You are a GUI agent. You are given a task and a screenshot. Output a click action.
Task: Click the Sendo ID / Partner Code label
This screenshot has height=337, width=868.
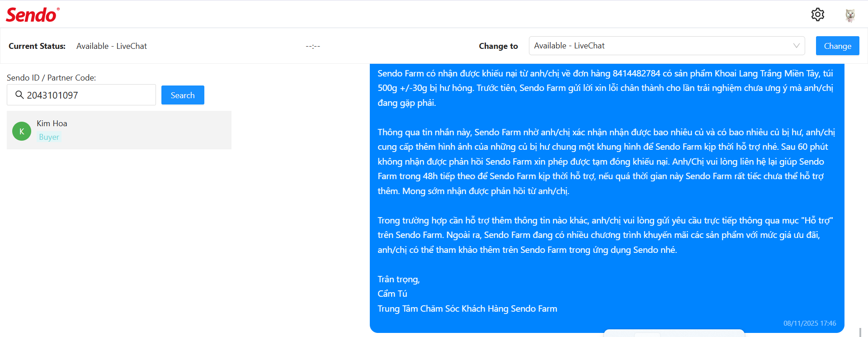pos(52,78)
